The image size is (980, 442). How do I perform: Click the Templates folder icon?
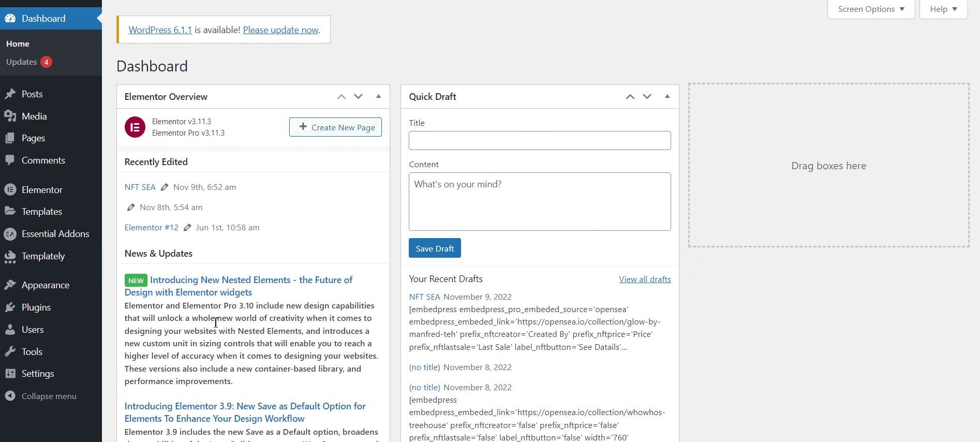point(10,212)
